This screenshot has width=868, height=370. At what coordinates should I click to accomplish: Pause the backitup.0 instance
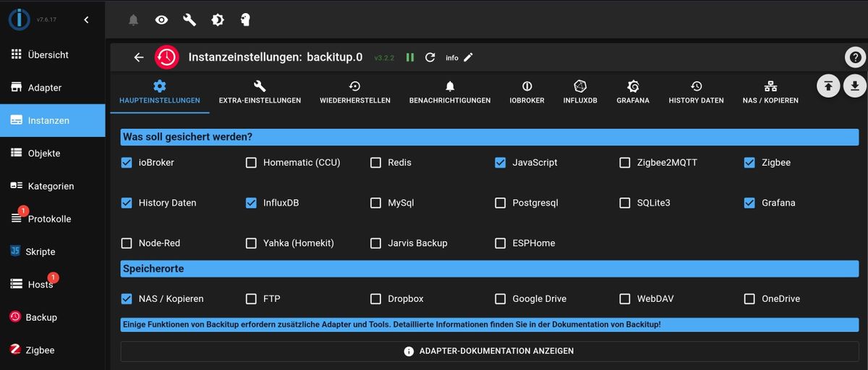(410, 57)
